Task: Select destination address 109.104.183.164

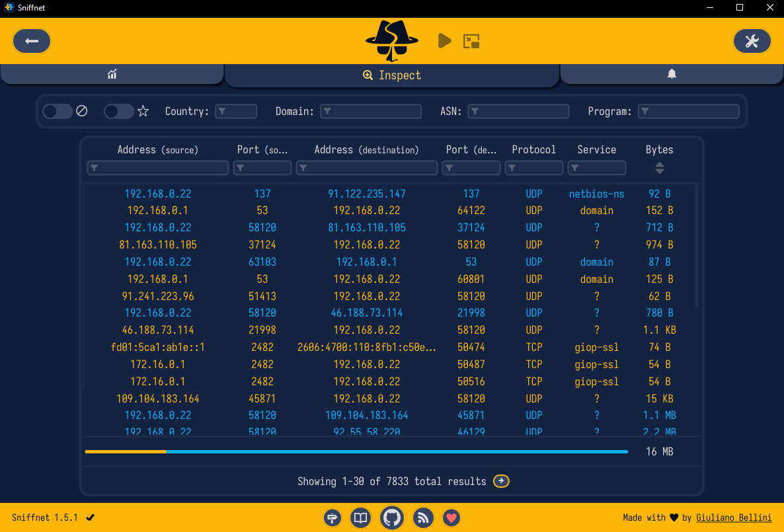Action: 367,416
